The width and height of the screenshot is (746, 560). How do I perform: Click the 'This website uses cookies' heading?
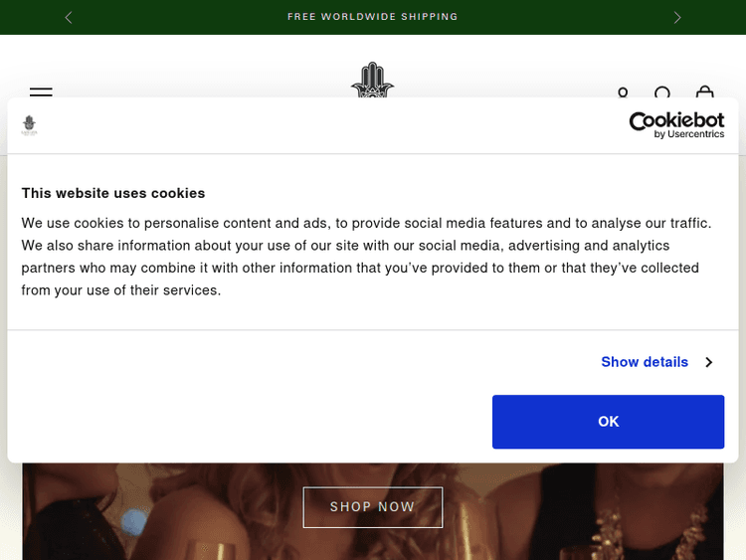pos(113,193)
